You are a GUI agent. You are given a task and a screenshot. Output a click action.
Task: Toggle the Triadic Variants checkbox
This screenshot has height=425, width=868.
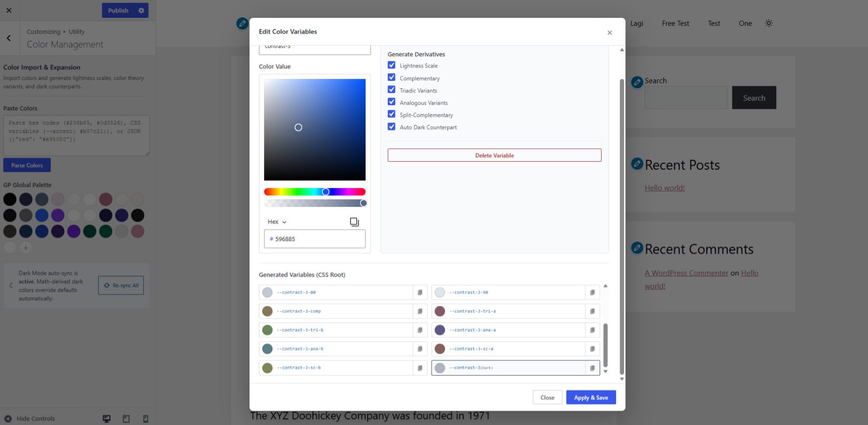pyautogui.click(x=391, y=90)
